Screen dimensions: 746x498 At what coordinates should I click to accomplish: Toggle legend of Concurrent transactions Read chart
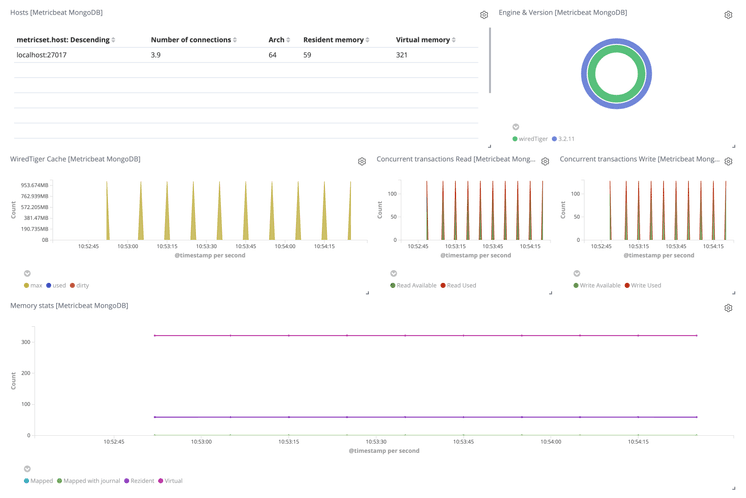394,273
